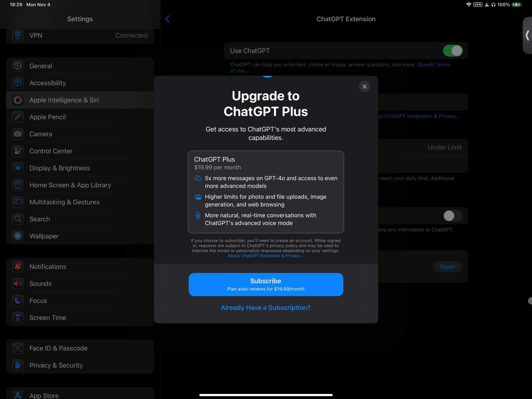532x399 pixels.
Task: Subscribe to ChatGPT Plus plan
Action: point(266,284)
